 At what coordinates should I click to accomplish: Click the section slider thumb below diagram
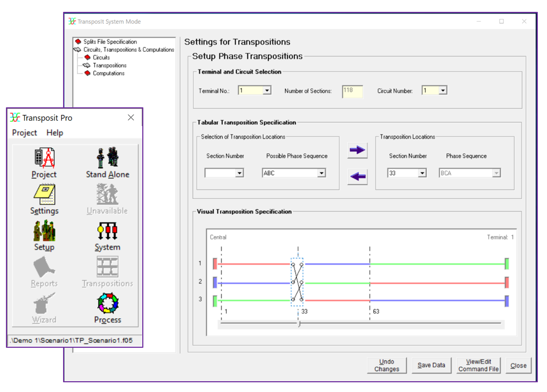[x=299, y=324]
